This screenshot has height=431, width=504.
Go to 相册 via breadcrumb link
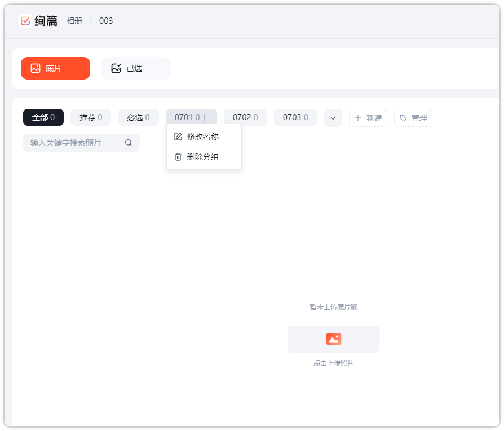coord(74,21)
